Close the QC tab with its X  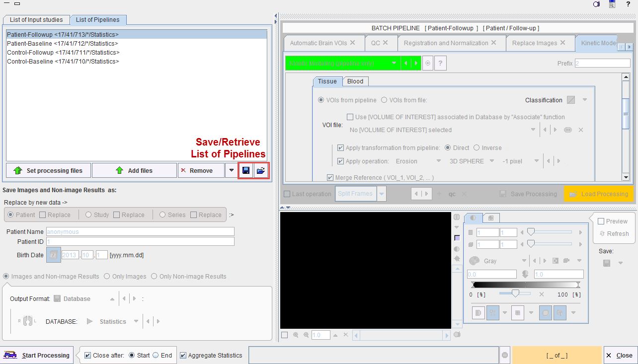tap(385, 43)
